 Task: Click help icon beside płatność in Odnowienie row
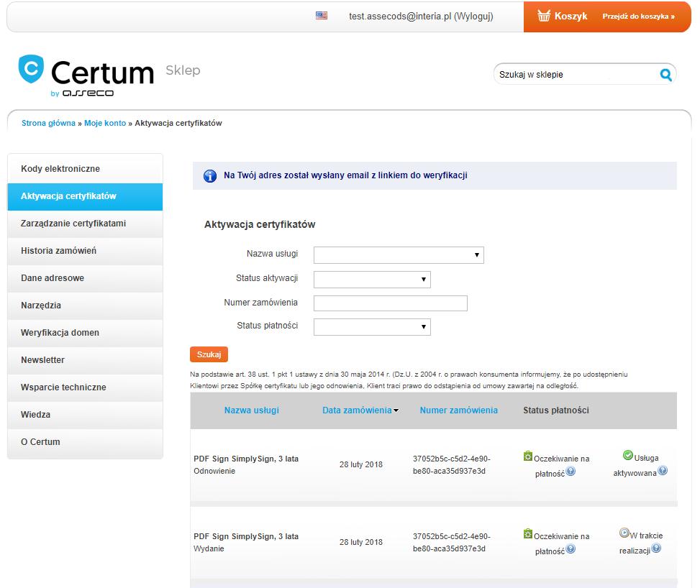click(571, 472)
